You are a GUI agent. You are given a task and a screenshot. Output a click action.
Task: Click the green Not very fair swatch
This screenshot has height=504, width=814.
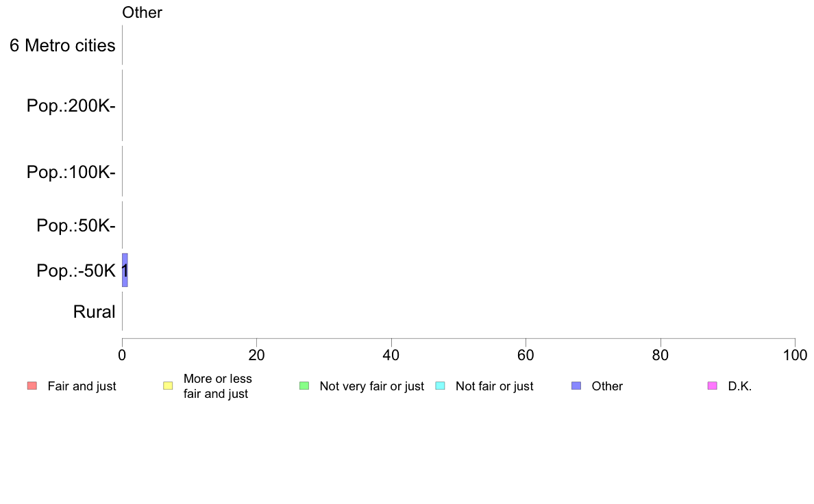pyautogui.click(x=304, y=386)
